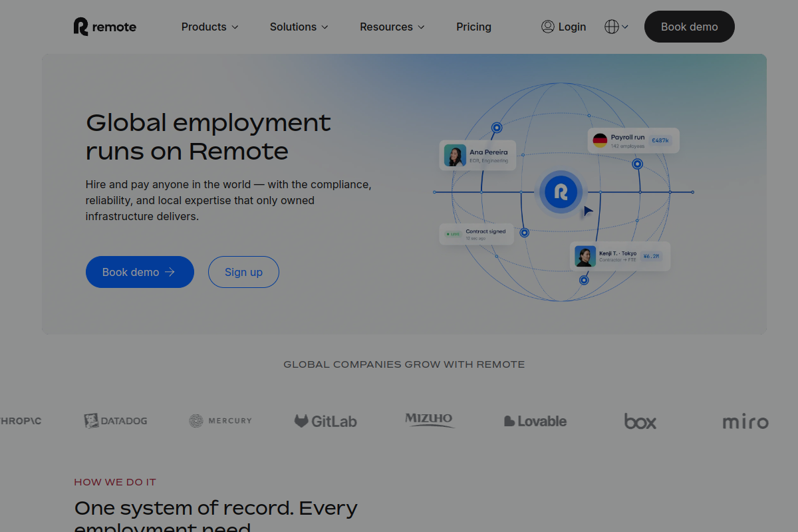
Task: Click the HOW WE DO IT label
Action: click(115, 482)
